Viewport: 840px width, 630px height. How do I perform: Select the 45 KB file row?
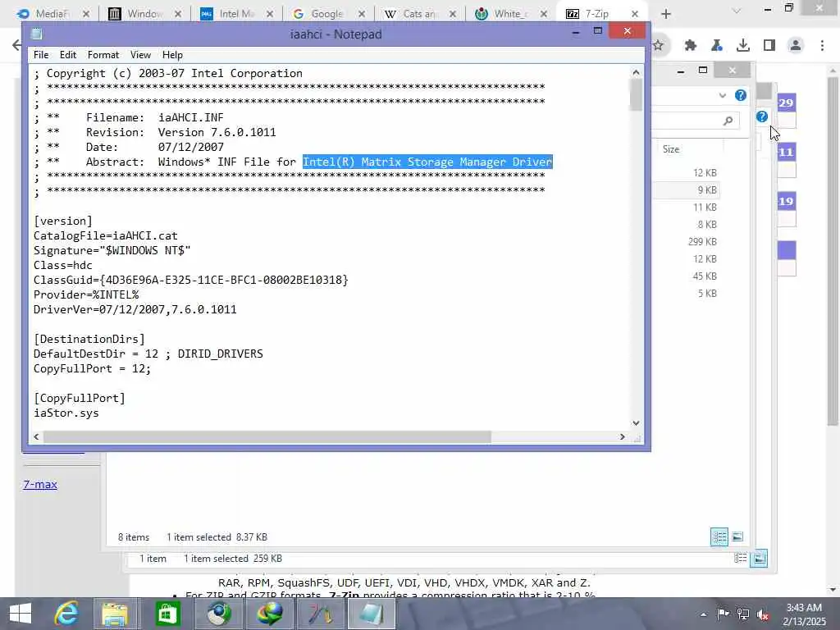687,276
